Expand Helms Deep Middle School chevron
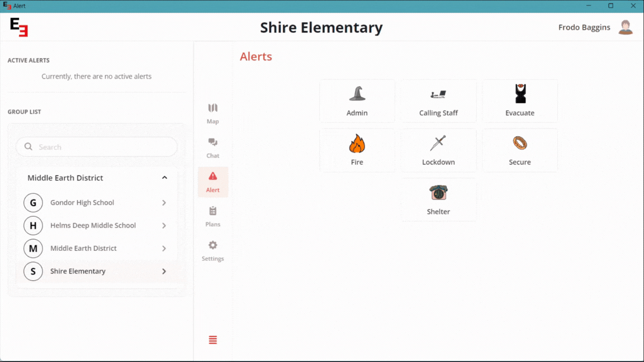The width and height of the screenshot is (644, 362). pos(164,226)
